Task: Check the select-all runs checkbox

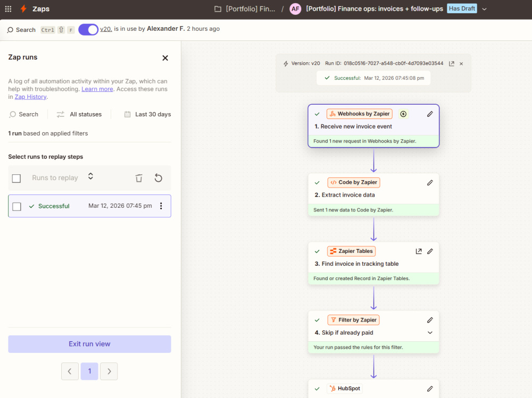Action: [x=16, y=179]
